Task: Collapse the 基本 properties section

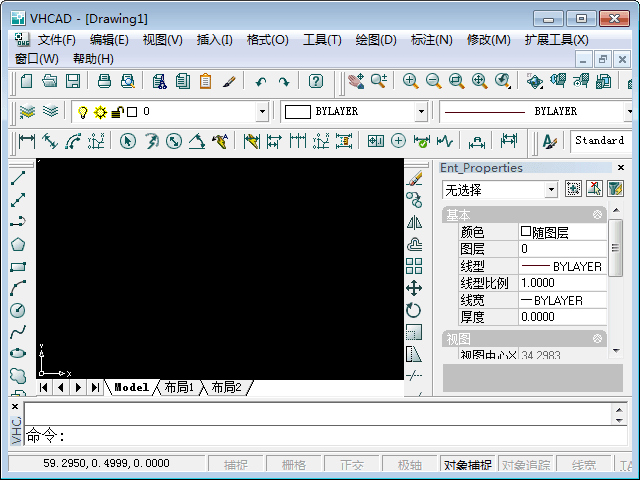Action: coord(597,215)
